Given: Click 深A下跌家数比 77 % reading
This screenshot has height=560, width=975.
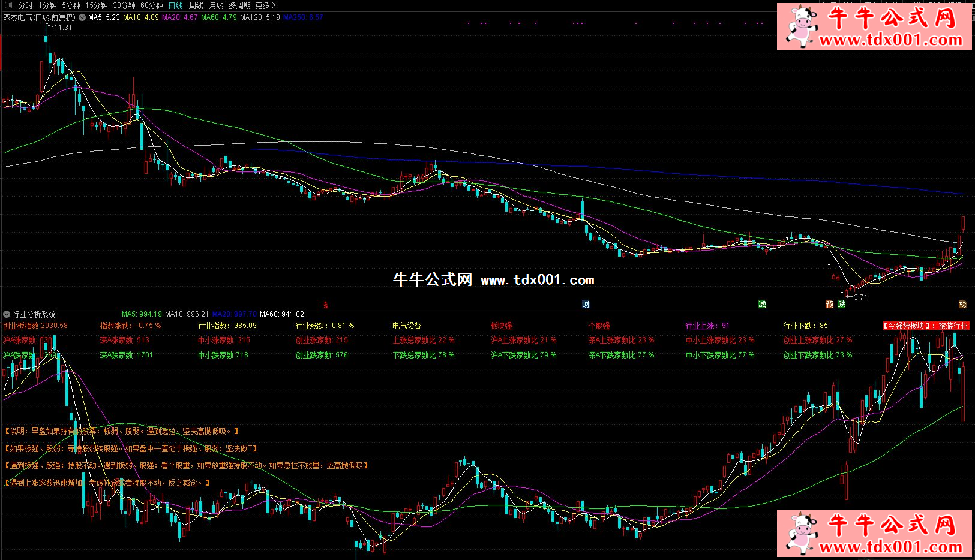Looking at the screenshot, I should click(x=621, y=355).
